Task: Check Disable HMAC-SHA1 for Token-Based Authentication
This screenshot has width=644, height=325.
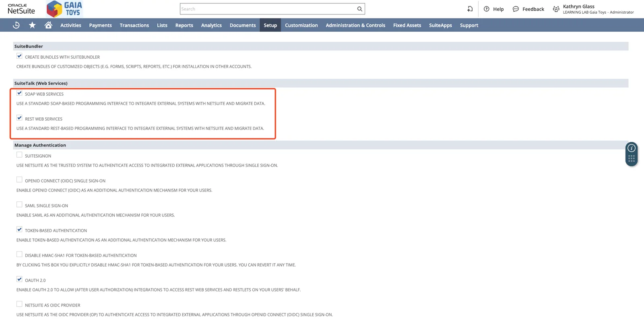Action: tap(19, 254)
